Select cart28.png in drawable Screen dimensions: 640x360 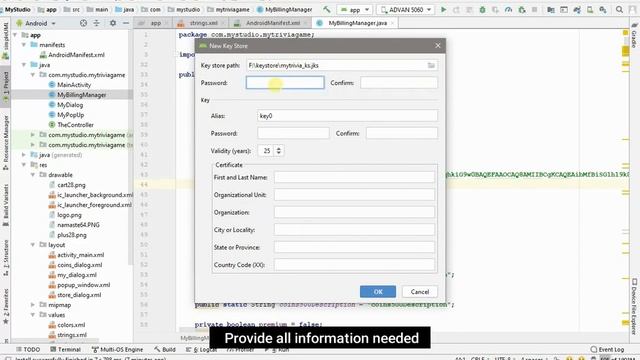pos(67,185)
